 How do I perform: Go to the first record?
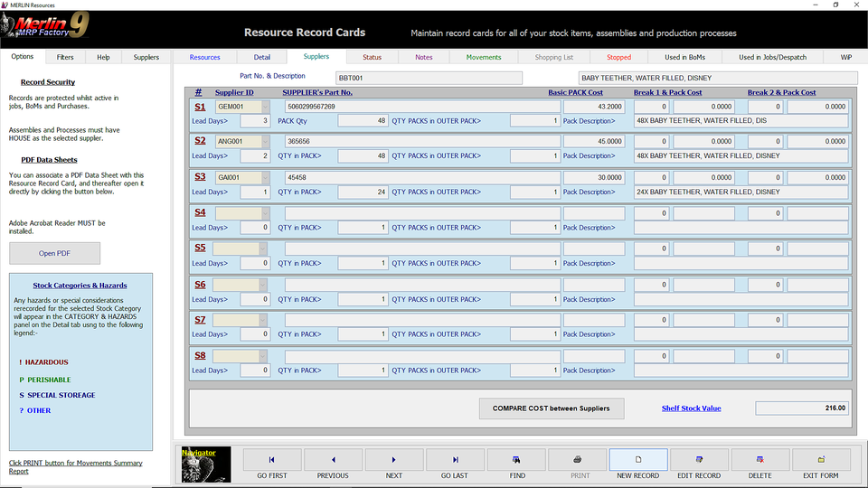tap(272, 465)
